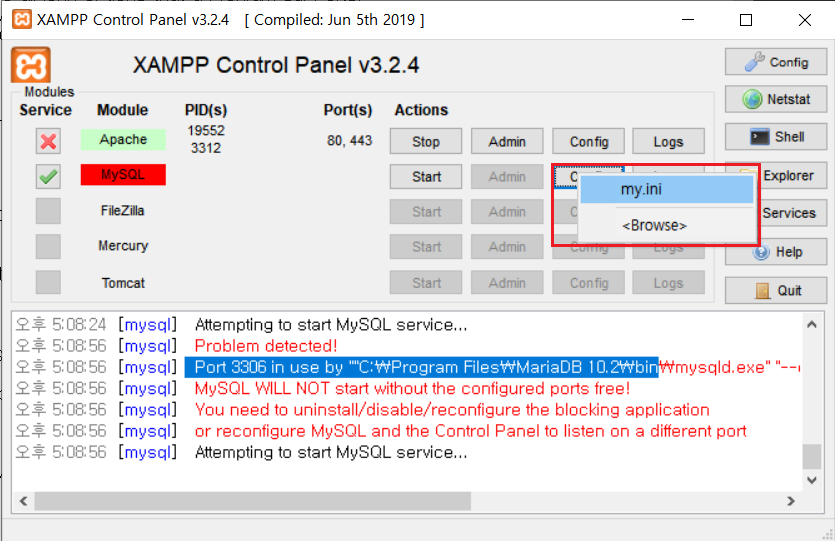This screenshot has width=835, height=541.
Task: Click the log horizontal scrollbar thumb
Action: click(x=252, y=501)
